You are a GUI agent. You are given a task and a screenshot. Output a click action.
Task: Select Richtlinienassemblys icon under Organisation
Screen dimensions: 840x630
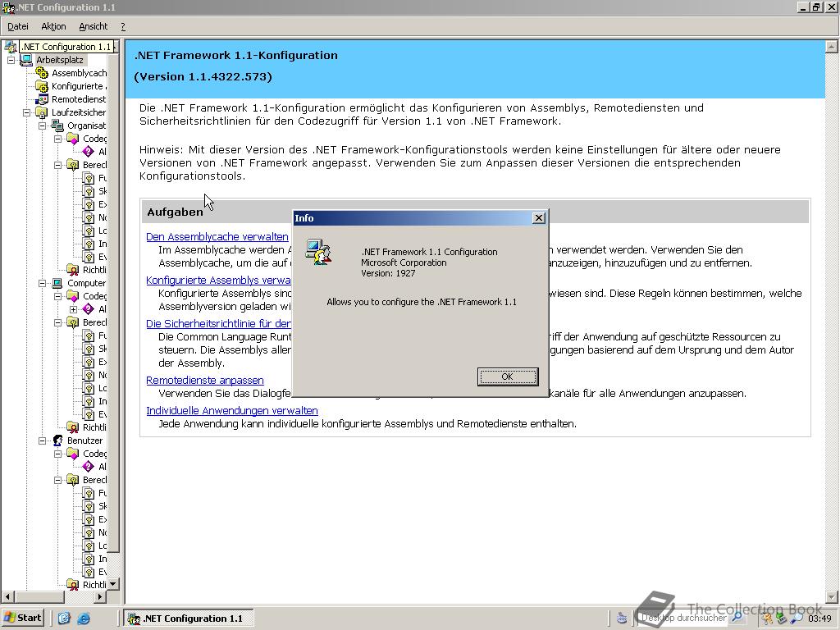pos(73,269)
